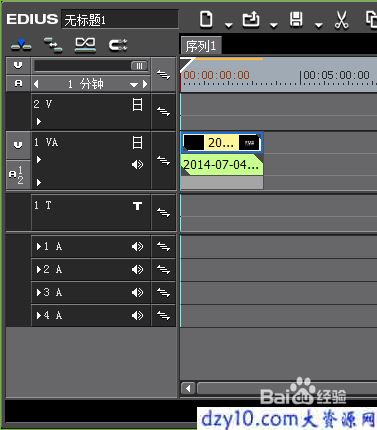377x430 pixels.
Task: Toggle snap to event magnet icon
Action: (x=118, y=45)
